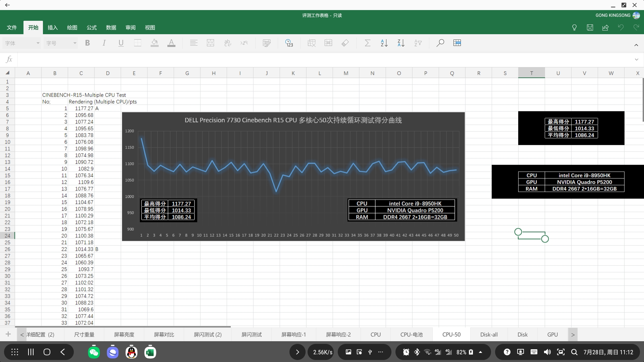Click the AutoSum sigma icon
The width and height of the screenshot is (644, 362).
[x=368, y=43]
